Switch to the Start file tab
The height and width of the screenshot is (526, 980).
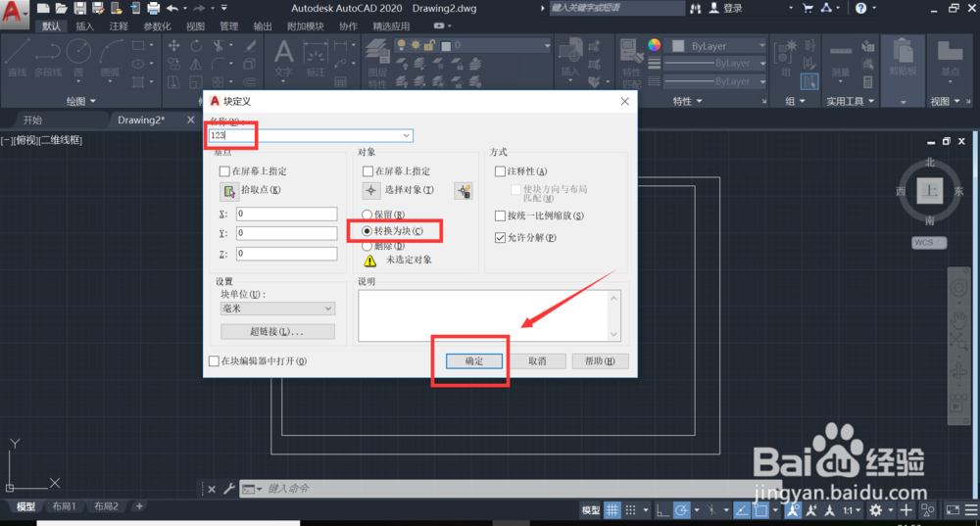(32, 120)
